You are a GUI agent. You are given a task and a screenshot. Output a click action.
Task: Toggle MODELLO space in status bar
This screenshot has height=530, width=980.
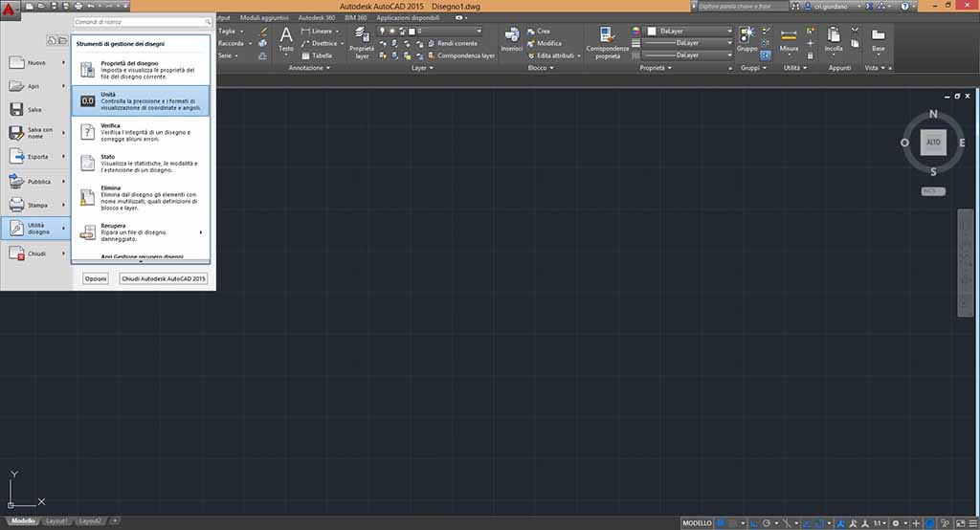pyautogui.click(x=697, y=523)
